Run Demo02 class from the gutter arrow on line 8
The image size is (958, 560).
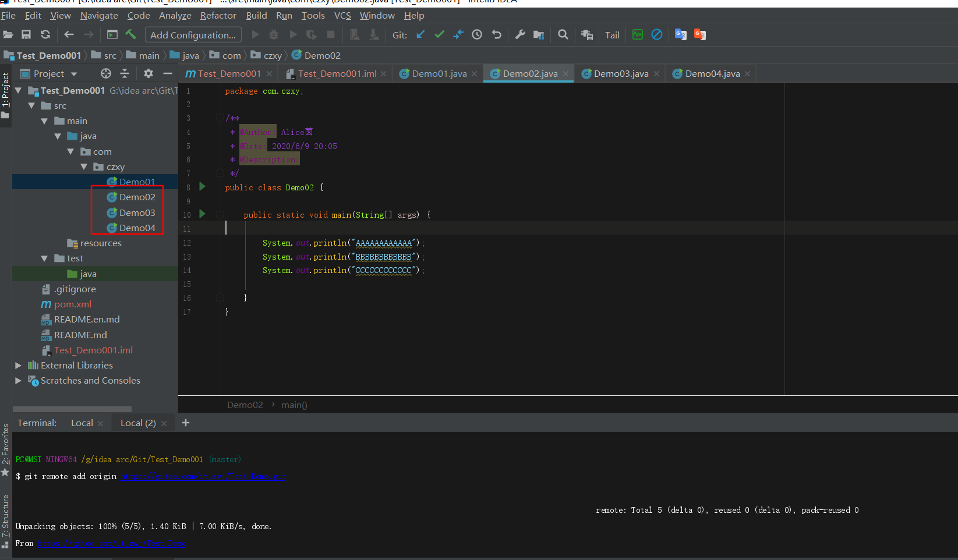202,187
